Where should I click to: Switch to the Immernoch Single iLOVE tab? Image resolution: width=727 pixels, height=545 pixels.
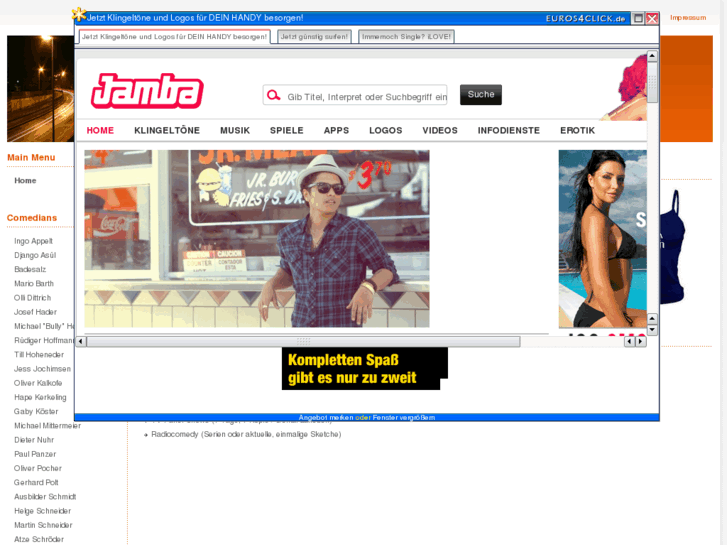point(406,37)
